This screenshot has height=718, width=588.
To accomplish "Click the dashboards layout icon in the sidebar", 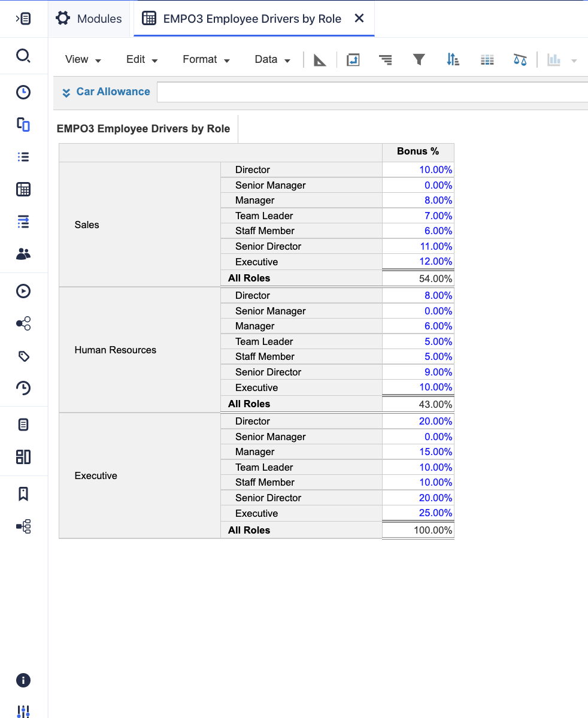I will (23, 457).
